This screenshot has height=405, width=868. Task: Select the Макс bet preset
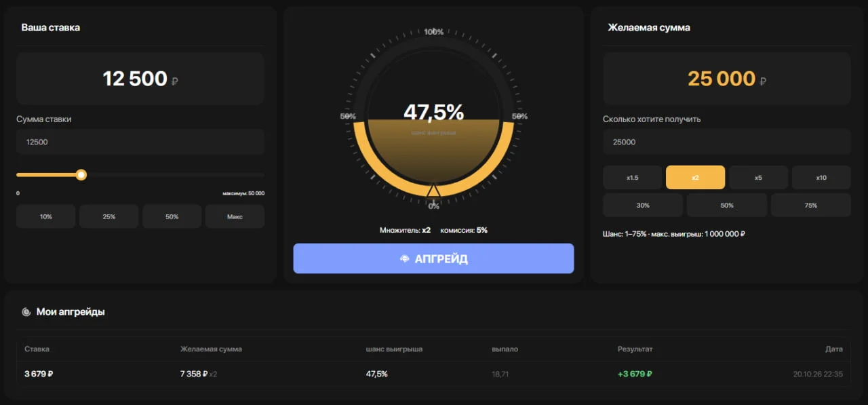(235, 216)
